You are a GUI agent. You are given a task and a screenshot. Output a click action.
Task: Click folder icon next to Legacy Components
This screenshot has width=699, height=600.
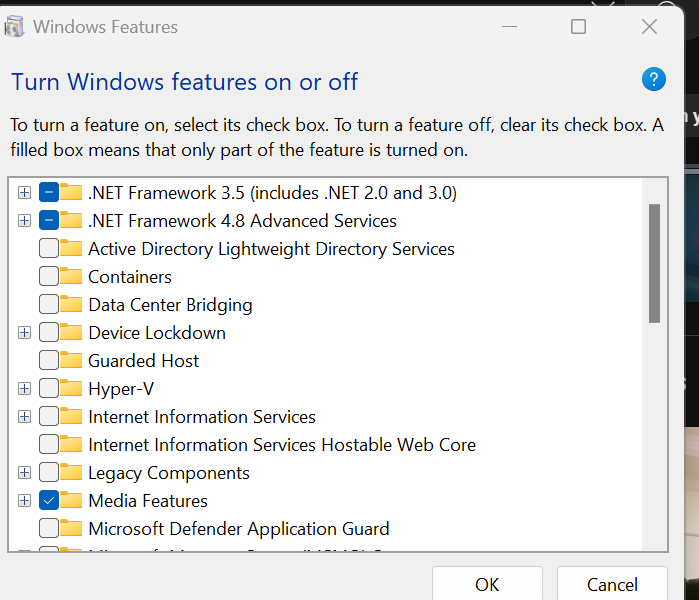click(x=71, y=473)
